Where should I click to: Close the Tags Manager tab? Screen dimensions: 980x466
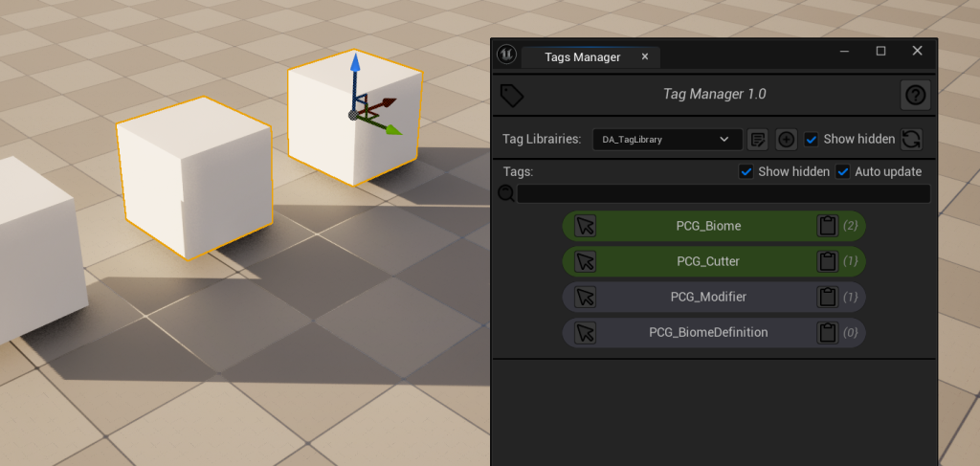644,56
